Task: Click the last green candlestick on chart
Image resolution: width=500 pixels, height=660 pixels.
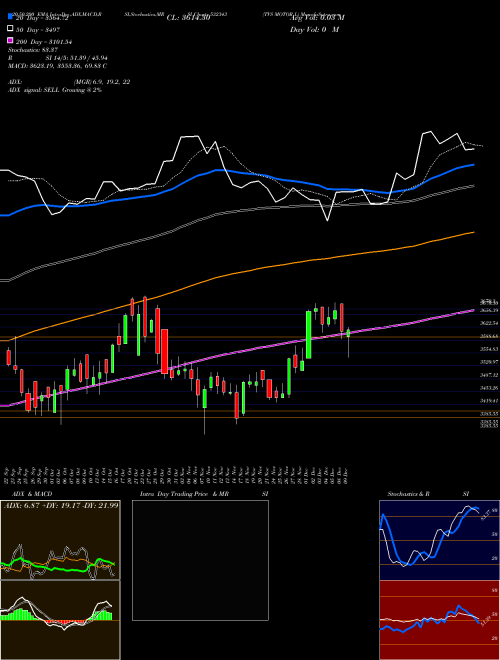Action: 348,333
